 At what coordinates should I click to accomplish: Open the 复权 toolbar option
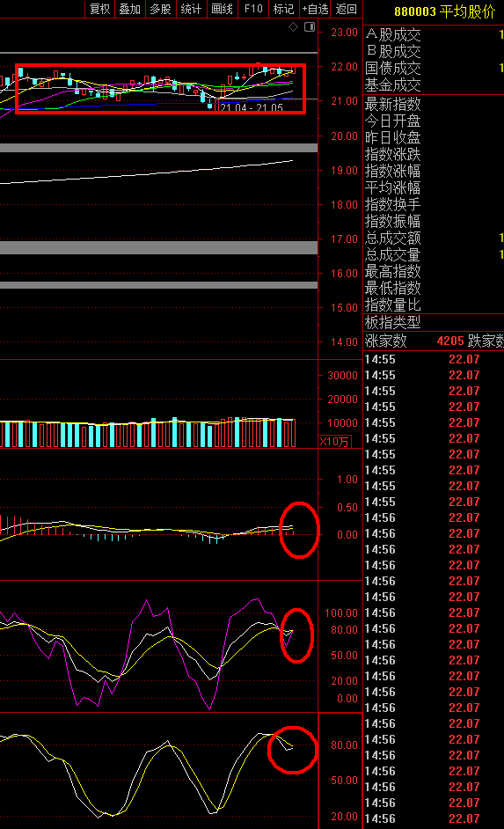[100, 9]
